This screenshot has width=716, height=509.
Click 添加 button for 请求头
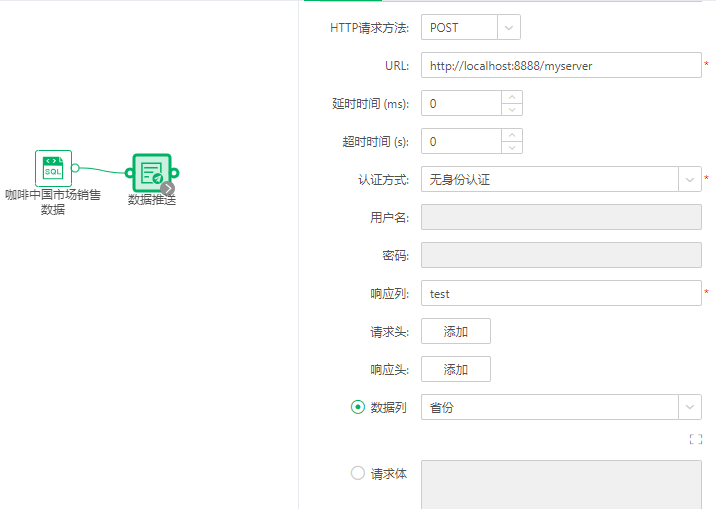(455, 331)
